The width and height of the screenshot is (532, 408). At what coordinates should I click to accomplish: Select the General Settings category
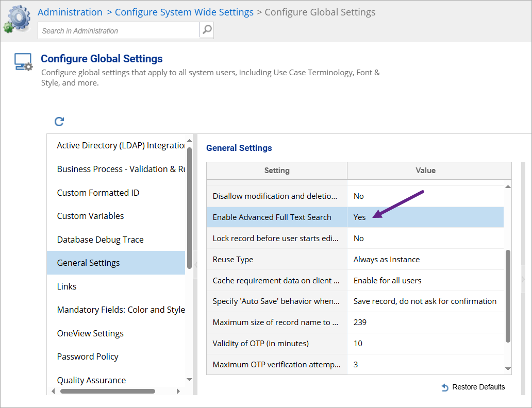pos(116,263)
